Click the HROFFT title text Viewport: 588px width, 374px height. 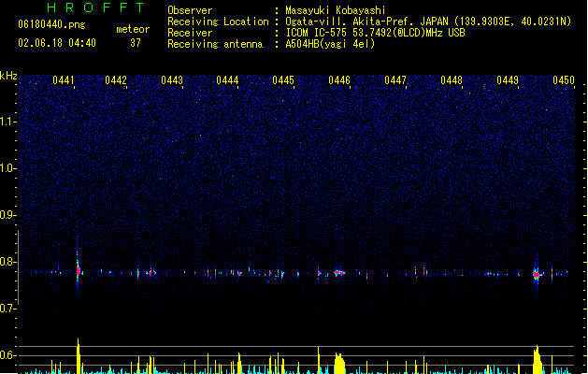click(x=96, y=7)
